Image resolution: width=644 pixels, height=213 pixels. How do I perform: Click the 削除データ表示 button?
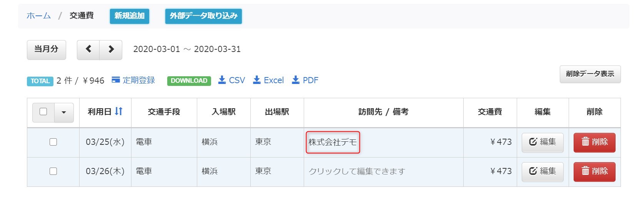590,74
